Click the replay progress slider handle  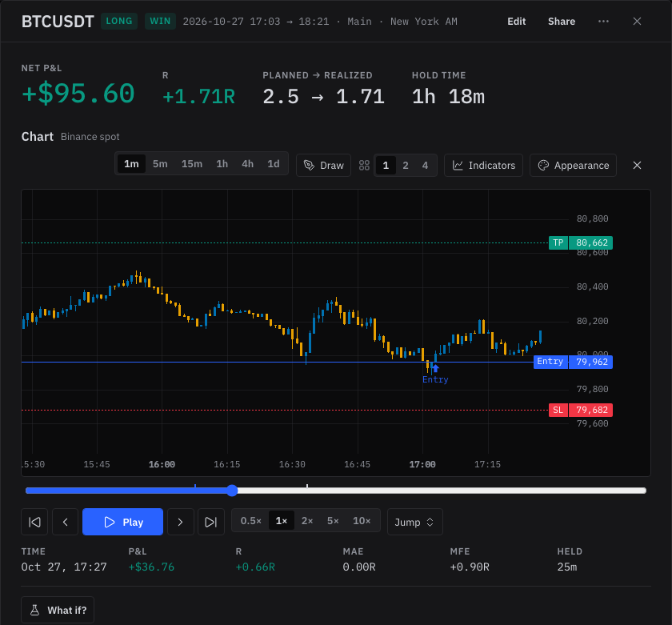point(232,491)
